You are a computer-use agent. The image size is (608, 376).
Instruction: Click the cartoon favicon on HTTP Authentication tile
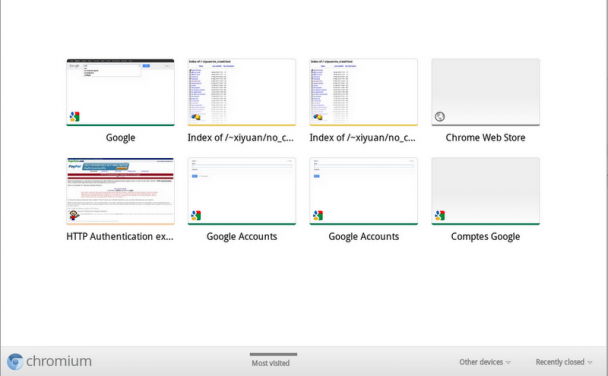pos(74,215)
